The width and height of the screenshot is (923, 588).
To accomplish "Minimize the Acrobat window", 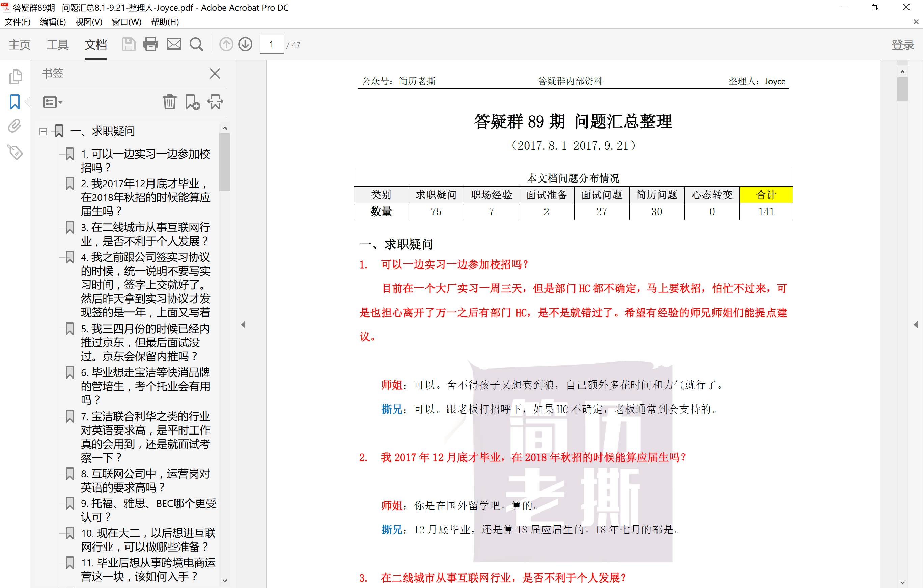I will pos(844,7).
